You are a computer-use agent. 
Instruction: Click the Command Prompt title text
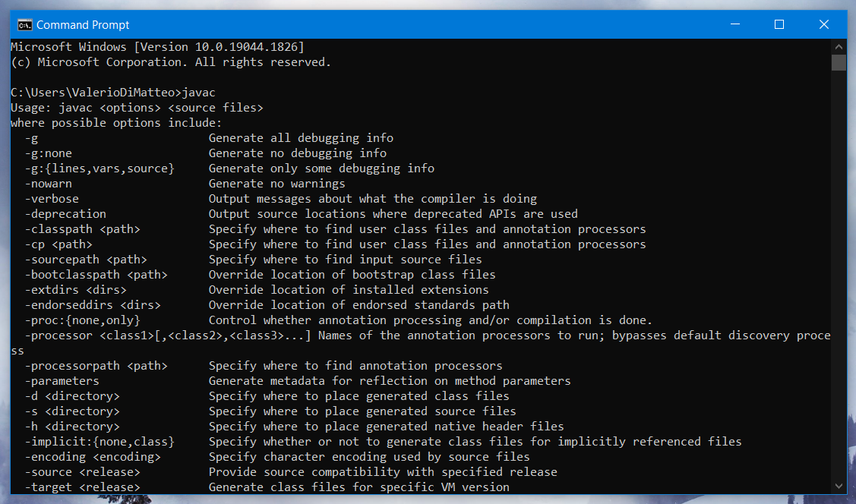83,25
